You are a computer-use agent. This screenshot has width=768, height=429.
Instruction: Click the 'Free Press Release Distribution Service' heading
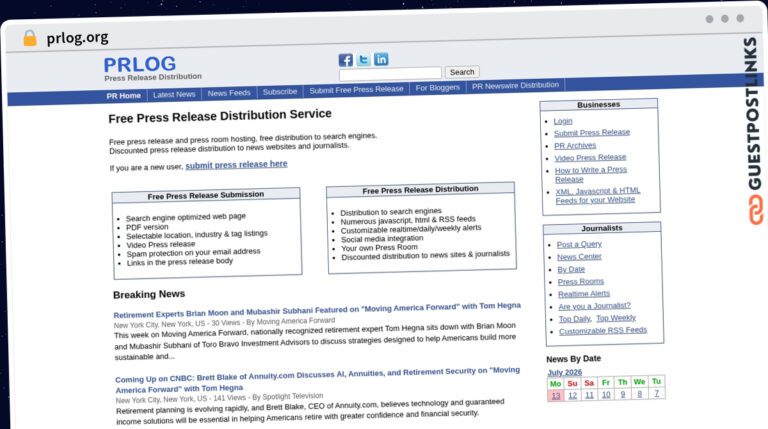pyautogui.click(x=220, y=116)
